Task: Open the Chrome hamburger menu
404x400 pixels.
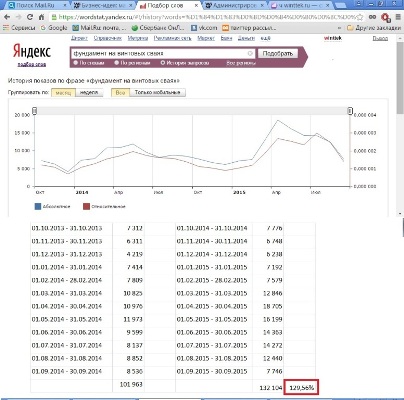Action: click(x=398, y=17)
